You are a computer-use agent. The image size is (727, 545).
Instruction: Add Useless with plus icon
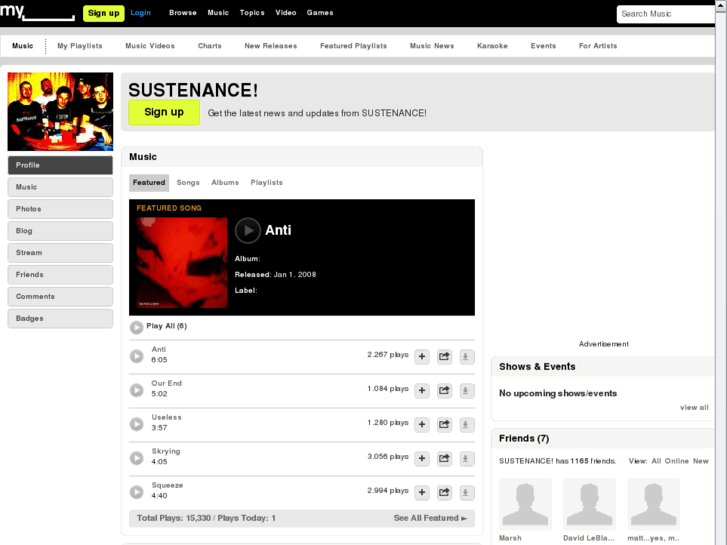click(422, 424)
